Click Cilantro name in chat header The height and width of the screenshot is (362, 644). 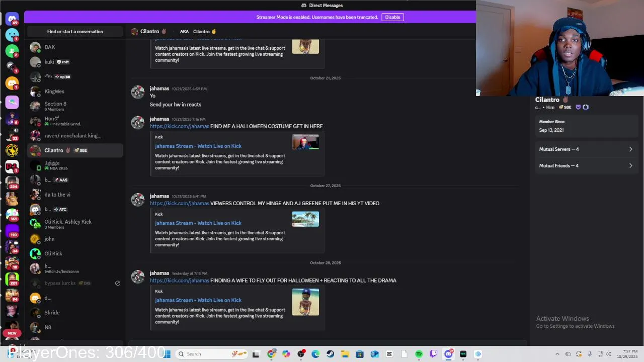149,31
